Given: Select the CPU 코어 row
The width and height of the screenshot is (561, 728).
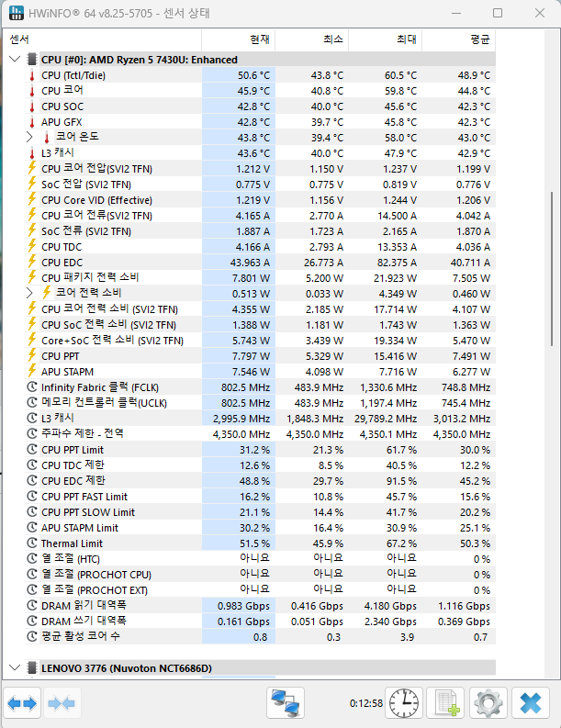Looking at the screenshot, I should click(260, 91).
